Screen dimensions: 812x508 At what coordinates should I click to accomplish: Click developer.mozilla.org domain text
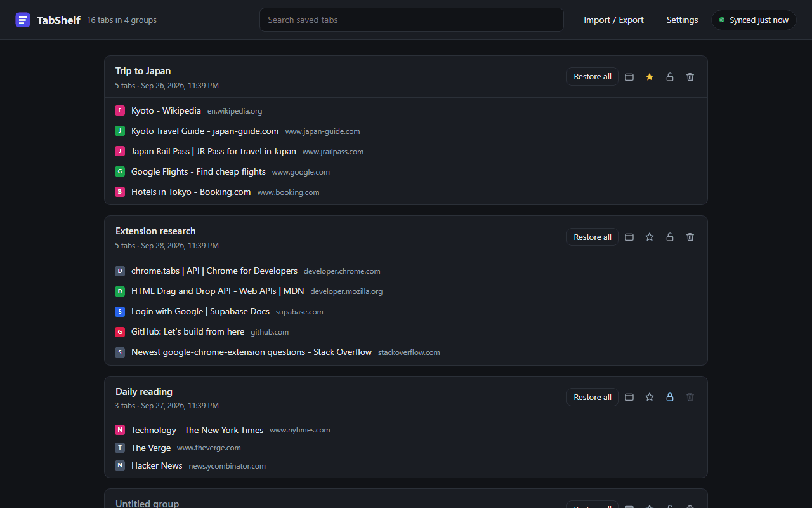[346, 291]
